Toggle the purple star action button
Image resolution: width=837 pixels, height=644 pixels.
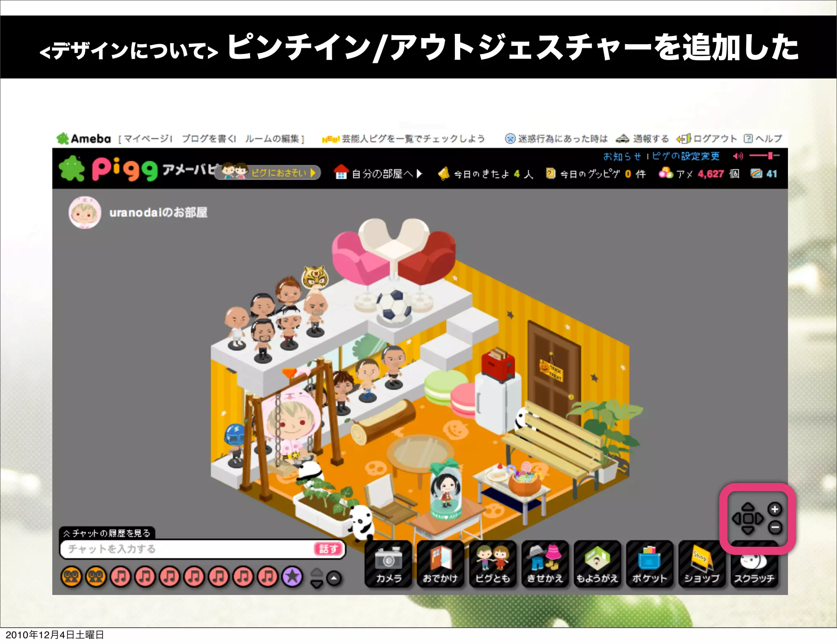coord(292,577)
